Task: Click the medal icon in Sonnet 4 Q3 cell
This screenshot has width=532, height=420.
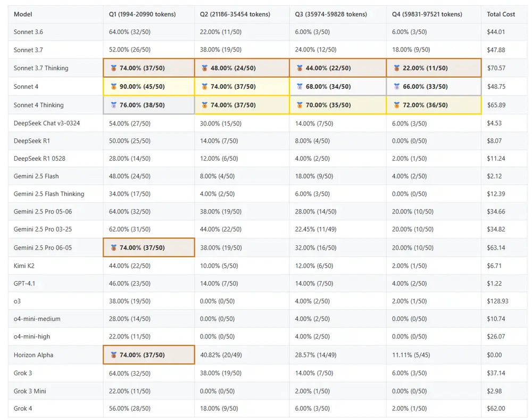Action: click(300, 87)
